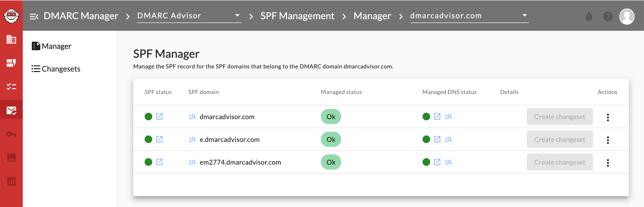
Task: Expand the DMARC Advisor account dropdown
Action: tap(189, 16)
